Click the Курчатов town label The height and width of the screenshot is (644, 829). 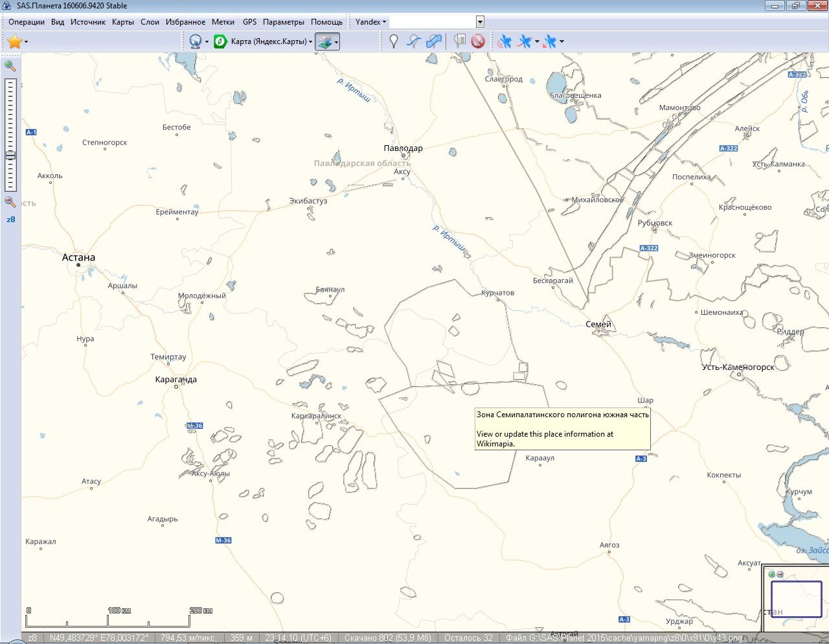[x=498, y=293]
